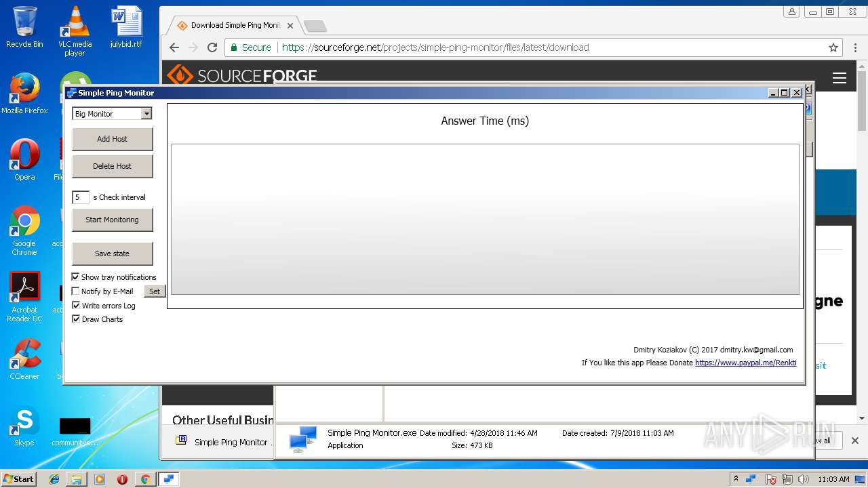Click Start Monitoring button
This screenshot has width=868, height=488.
(113, 220)
